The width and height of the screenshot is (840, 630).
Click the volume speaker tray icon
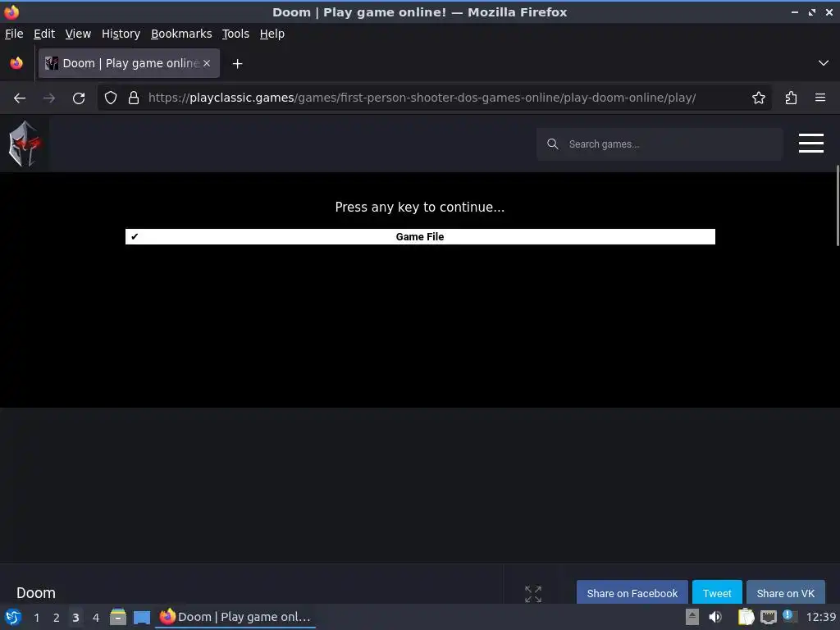pos(715,617)
